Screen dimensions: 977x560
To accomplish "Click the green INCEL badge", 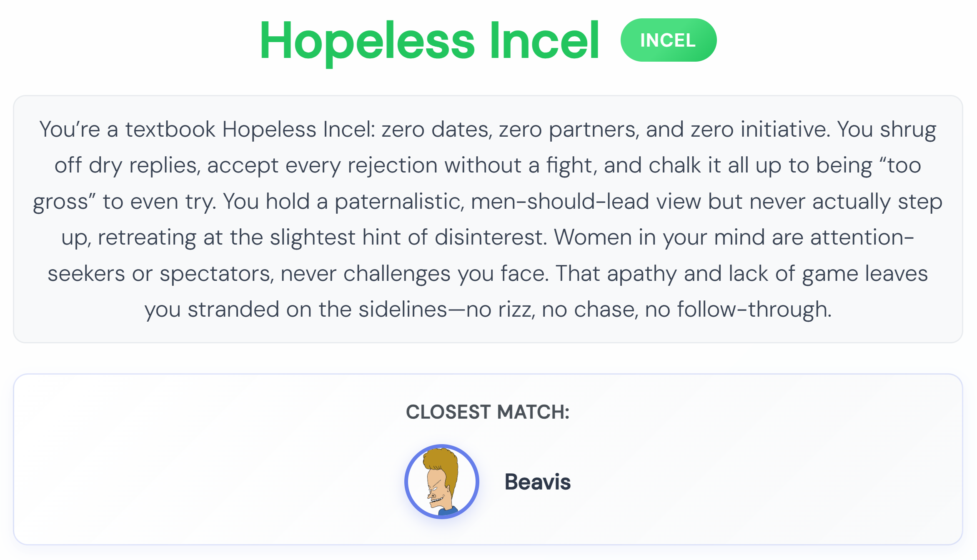I will click(x=668, y=40).
